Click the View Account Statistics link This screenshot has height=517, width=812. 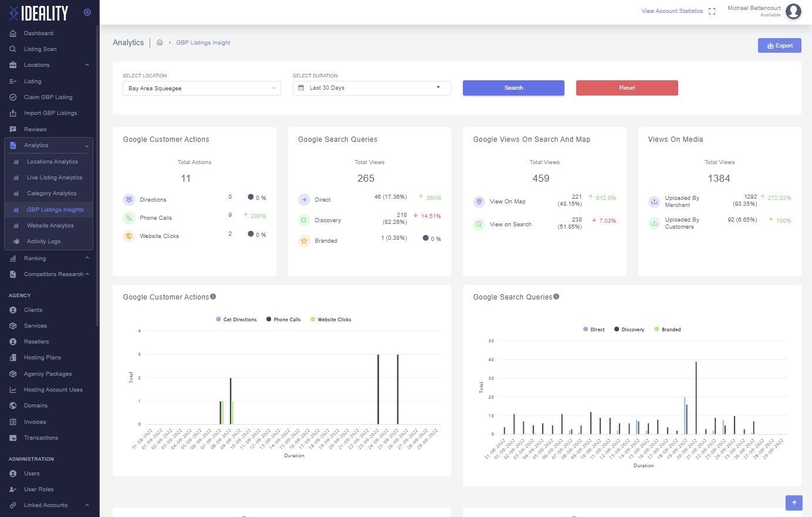[672, 11]
